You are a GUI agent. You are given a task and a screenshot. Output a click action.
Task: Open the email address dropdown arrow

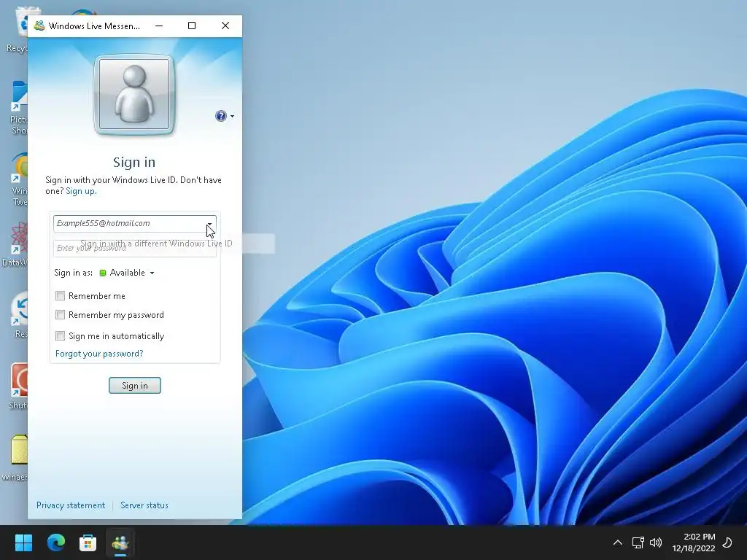(209, 224)
